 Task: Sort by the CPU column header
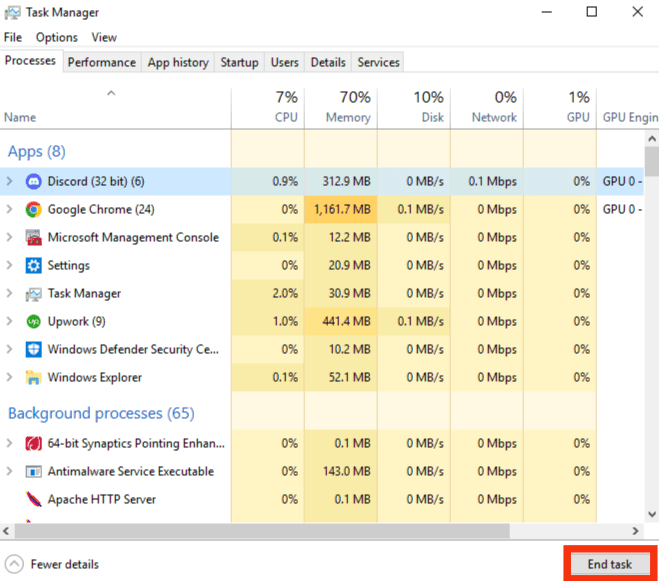(x=268, y=108)
